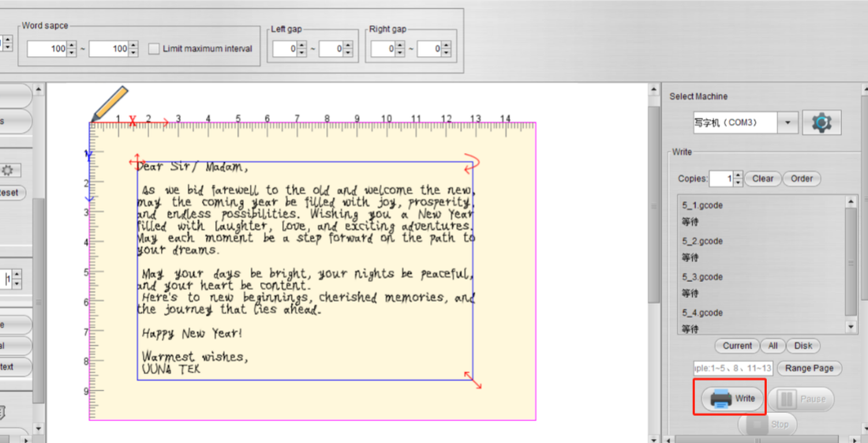Viewport: 868px width, 443px height.
Task: Open machine settings gear icon
Action: click(821, 122)
